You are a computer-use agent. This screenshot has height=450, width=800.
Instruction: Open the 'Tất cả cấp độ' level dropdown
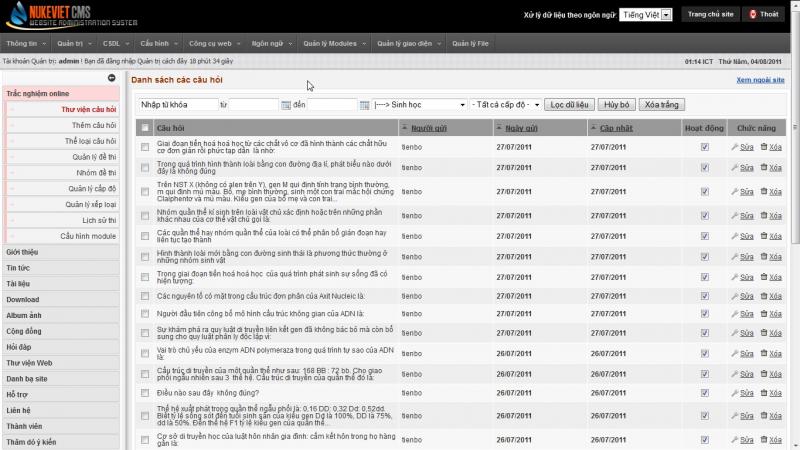point(505,105)
